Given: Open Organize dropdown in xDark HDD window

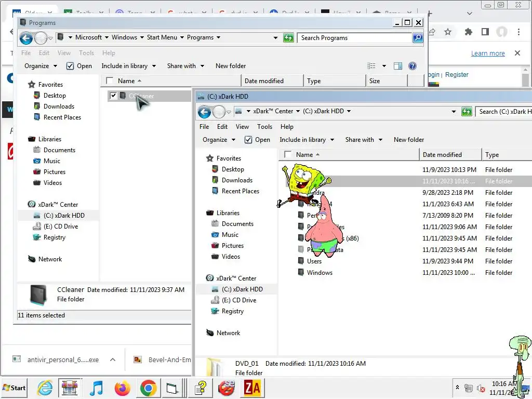Looking at the screenshot, I should point(219,140).
